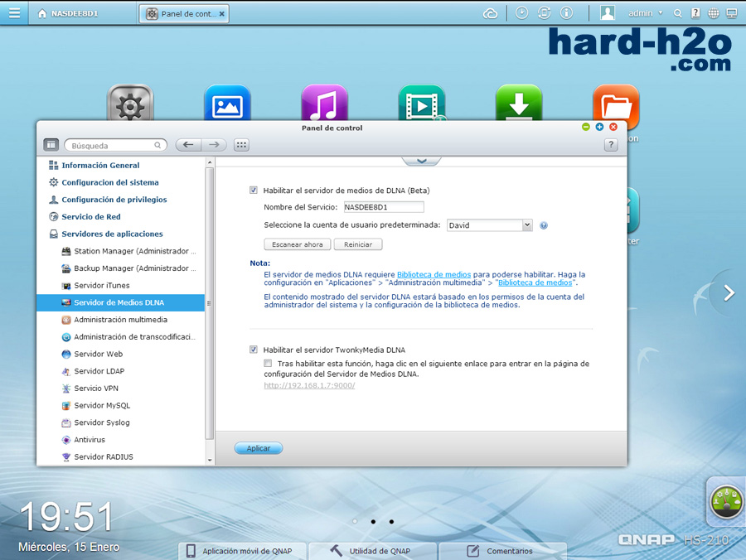Check the Tras habilitar esta función checkbox
The width and height of the screenshot is (746, 560).
268,363
